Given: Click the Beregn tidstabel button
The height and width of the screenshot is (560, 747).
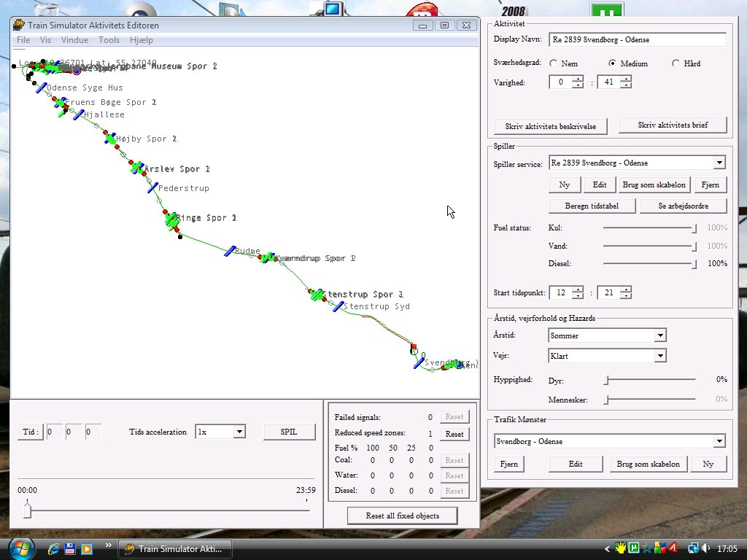Looking at the screenshot, I should point(592,206).
